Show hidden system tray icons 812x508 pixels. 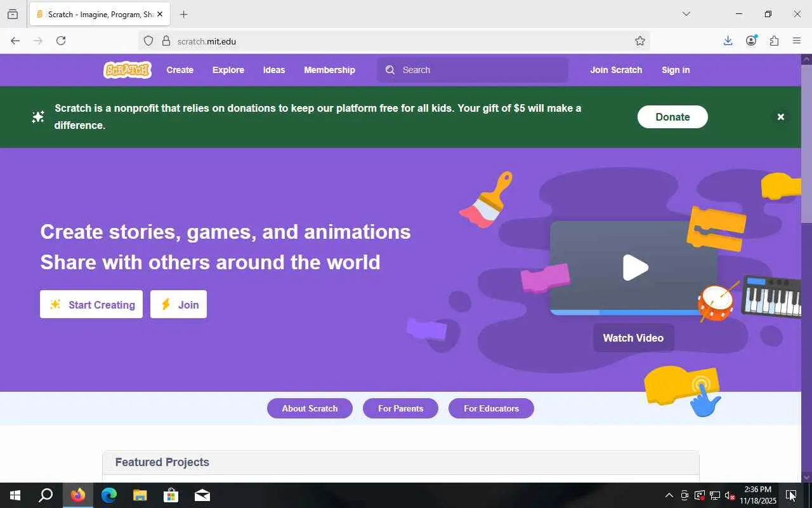pos(669,495)
